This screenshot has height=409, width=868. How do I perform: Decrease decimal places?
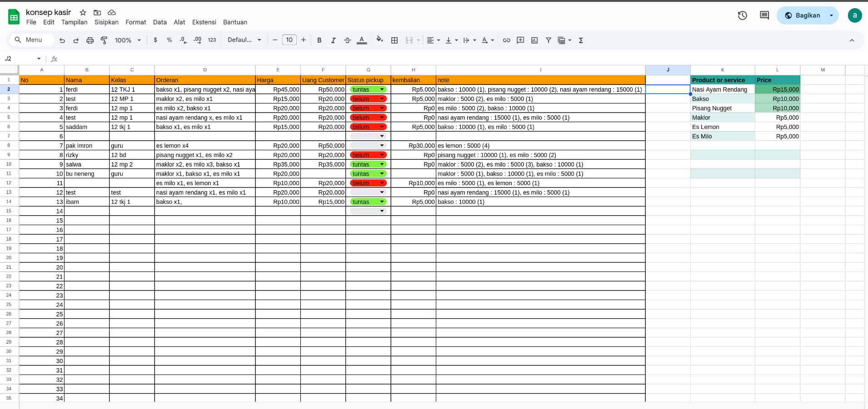coord(183,40)
